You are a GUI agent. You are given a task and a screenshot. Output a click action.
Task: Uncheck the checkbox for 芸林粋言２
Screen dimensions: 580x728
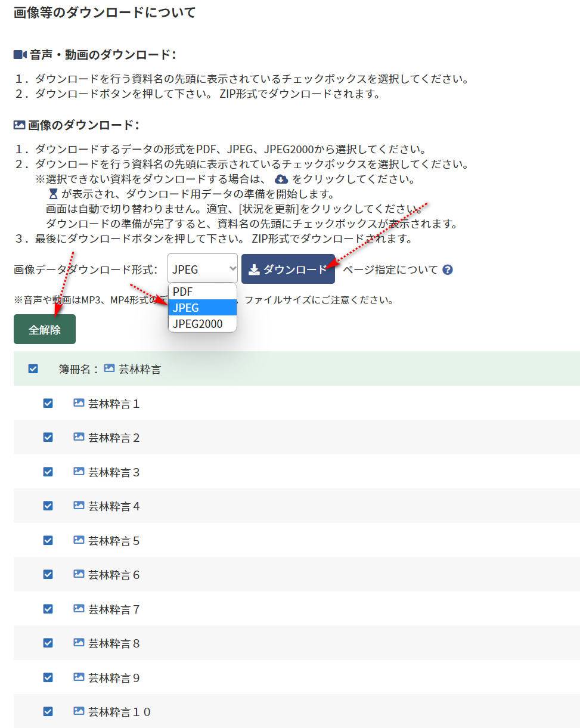click(48, 438)
